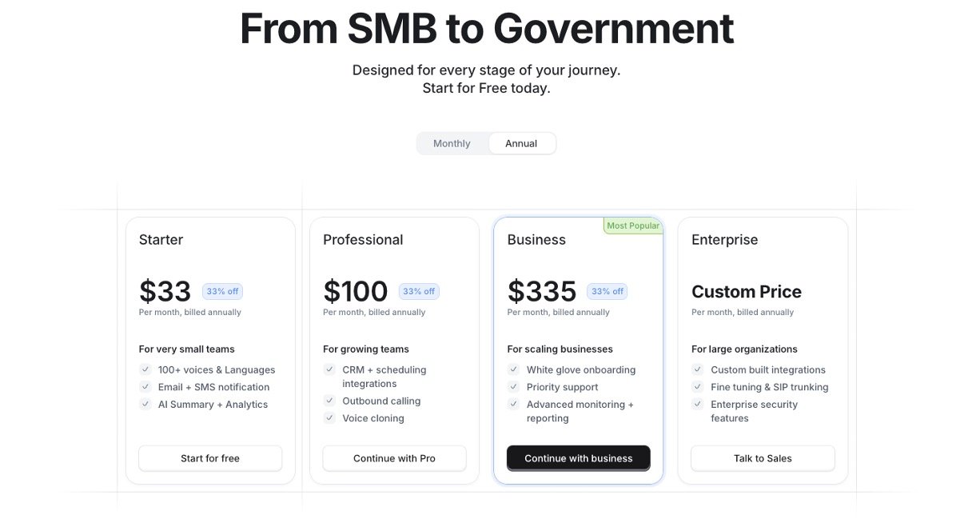Click the 33% off badge on Starter
This screenshot has height=531, width=980.
tap(222, 291)
